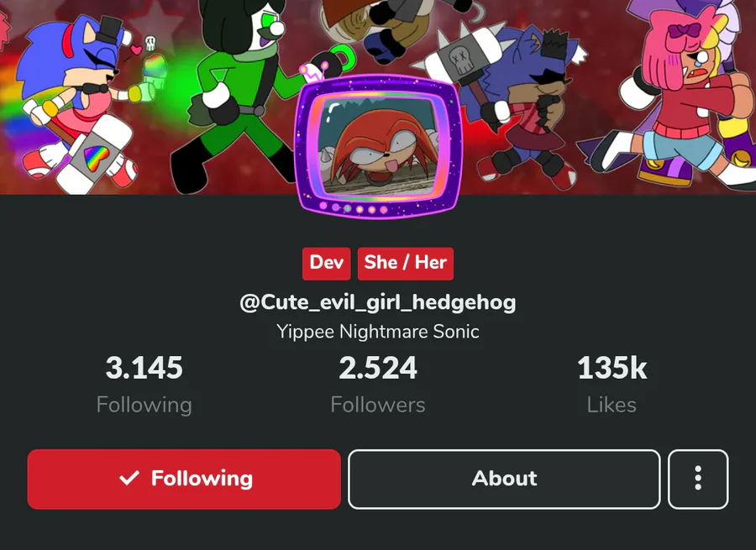The width and height of the screenshot is (756, 550).
Task: Click the Yippee Nightmare Sonic display name
Action: [x=377, y=332]
